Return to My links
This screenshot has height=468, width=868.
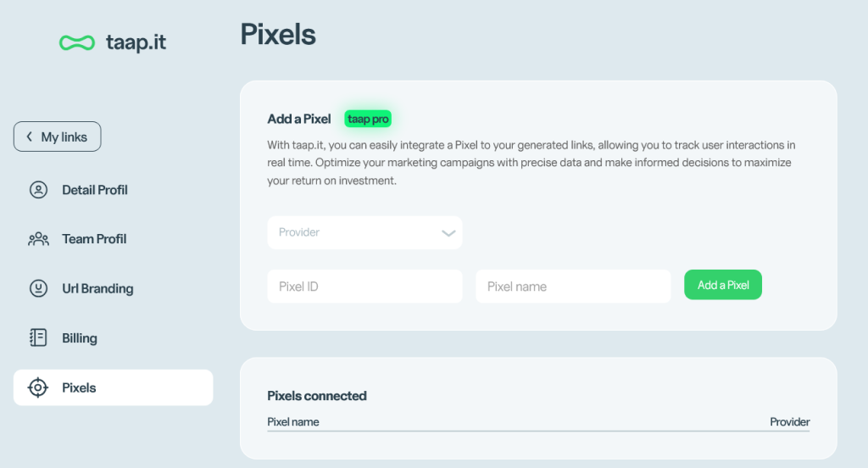(58, 137)
